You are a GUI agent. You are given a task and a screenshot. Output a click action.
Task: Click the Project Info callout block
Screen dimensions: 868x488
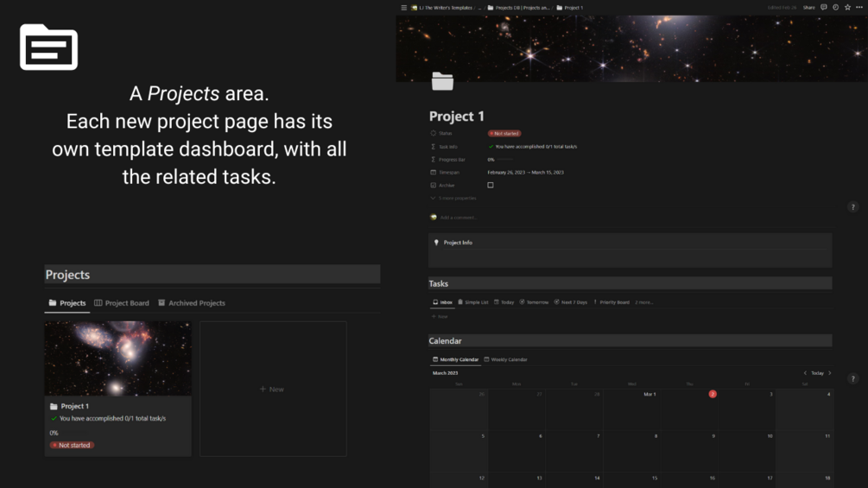click(630, 250)
